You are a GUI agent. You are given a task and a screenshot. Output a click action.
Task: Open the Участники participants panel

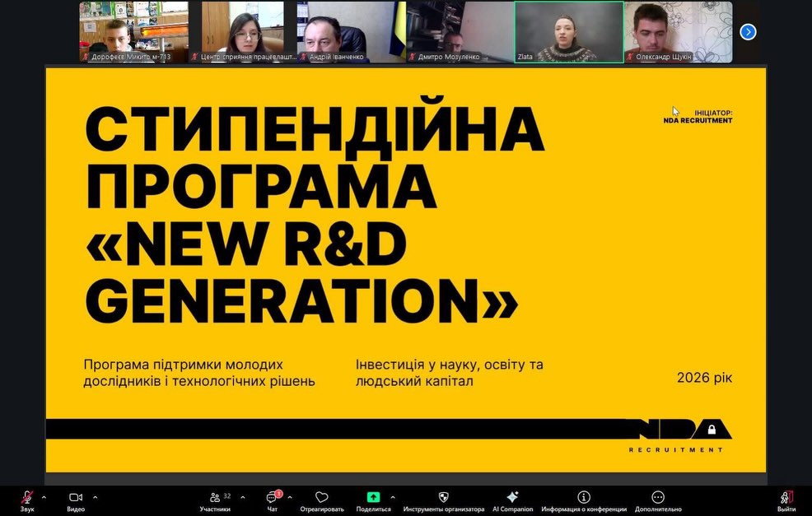pyautogui.click(x=215, y=498)
